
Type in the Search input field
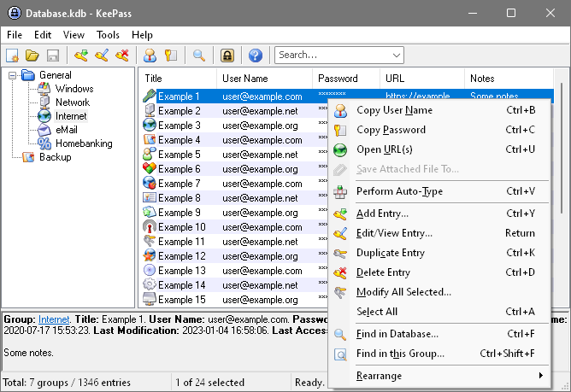tap(332, 56)
